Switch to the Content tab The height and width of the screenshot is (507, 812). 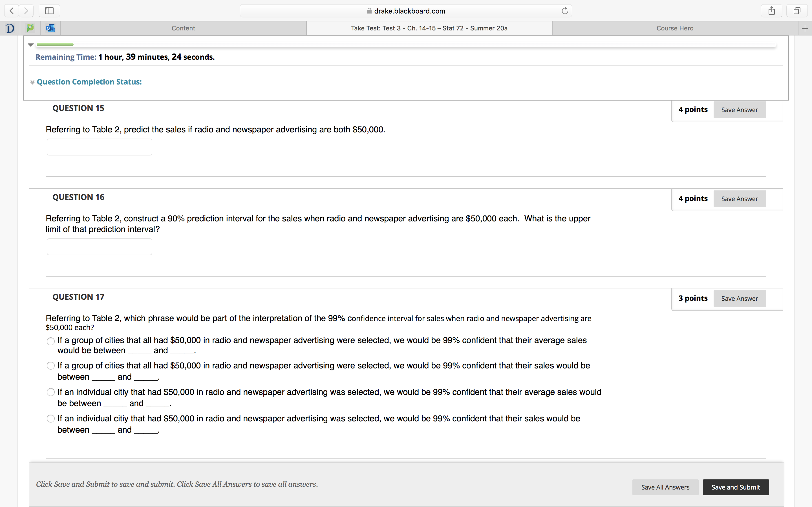(183, 28)
